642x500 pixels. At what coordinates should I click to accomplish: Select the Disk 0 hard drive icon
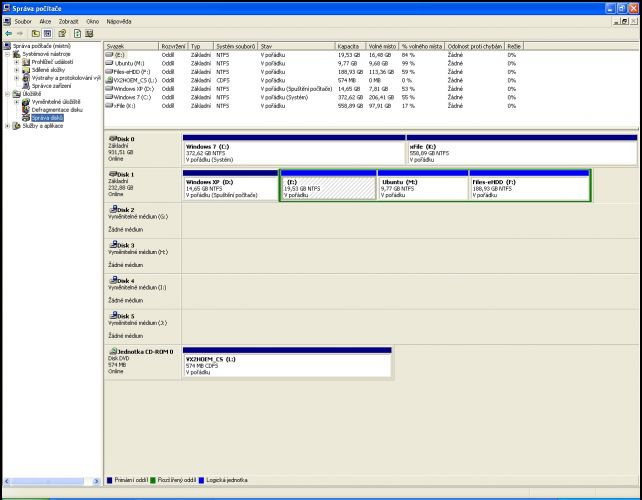click(x=113, y=138)
